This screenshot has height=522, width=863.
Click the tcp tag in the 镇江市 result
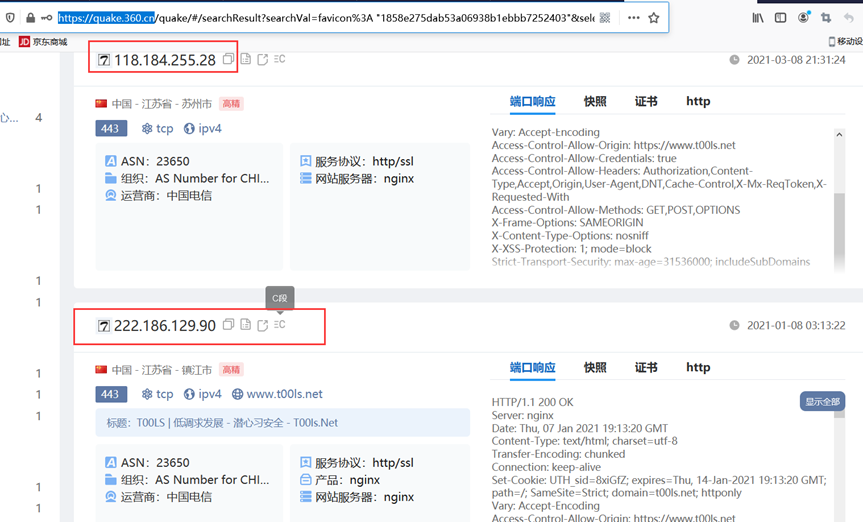click(x=157, y=394)
